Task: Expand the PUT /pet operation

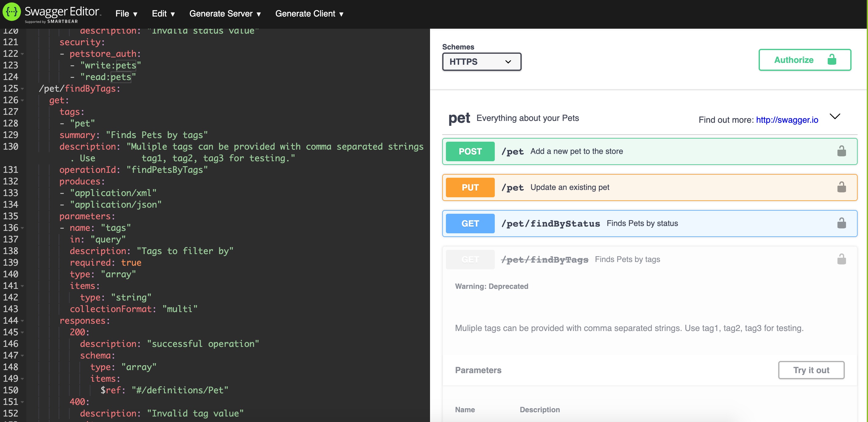Action: click(649, 187)
